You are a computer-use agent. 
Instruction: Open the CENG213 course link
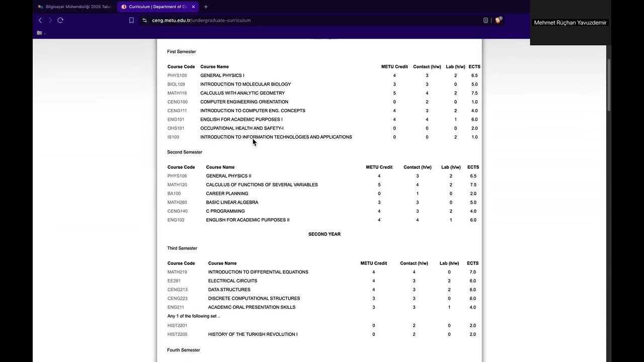click(x=178, y=290)
